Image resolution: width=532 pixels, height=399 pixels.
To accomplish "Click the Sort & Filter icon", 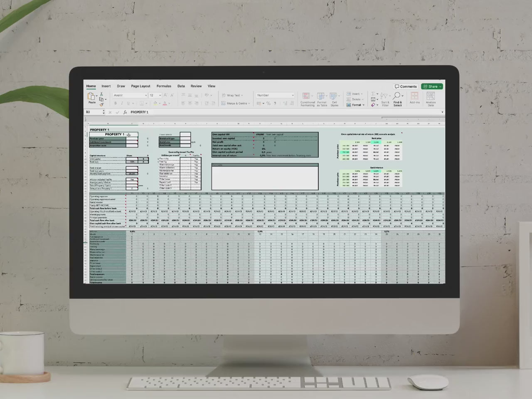I will (385, 99).
